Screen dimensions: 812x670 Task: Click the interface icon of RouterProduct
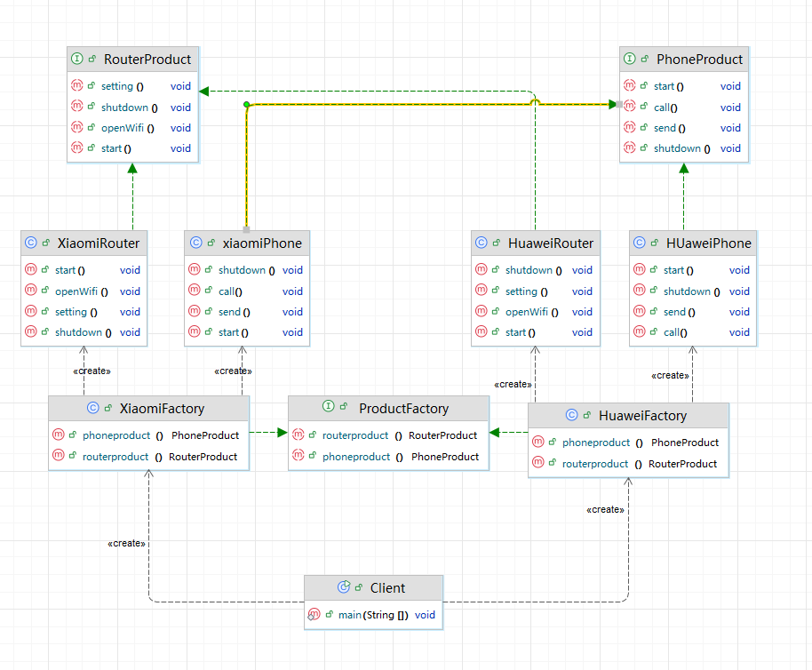[76, 59]
